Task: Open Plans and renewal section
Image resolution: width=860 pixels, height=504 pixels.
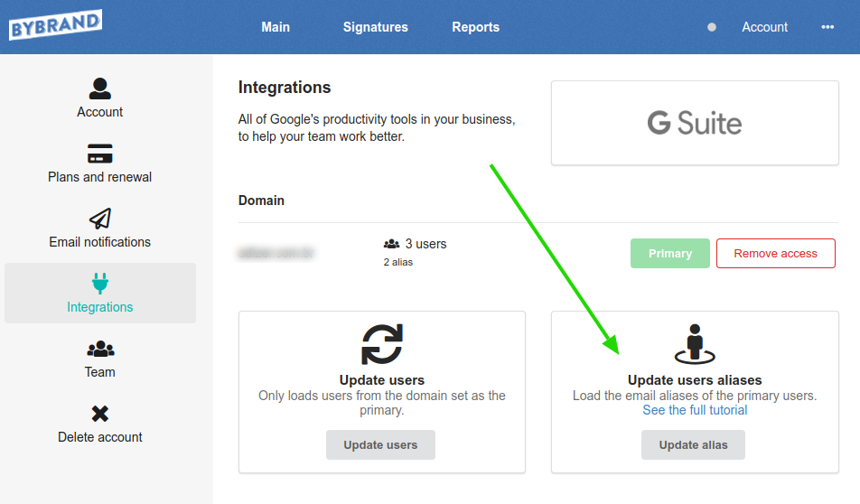Action: pos(99,177)
